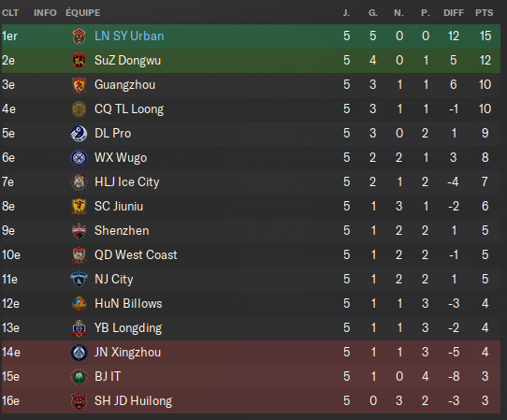Sort by CLT ranking column header

click(10, 13)
